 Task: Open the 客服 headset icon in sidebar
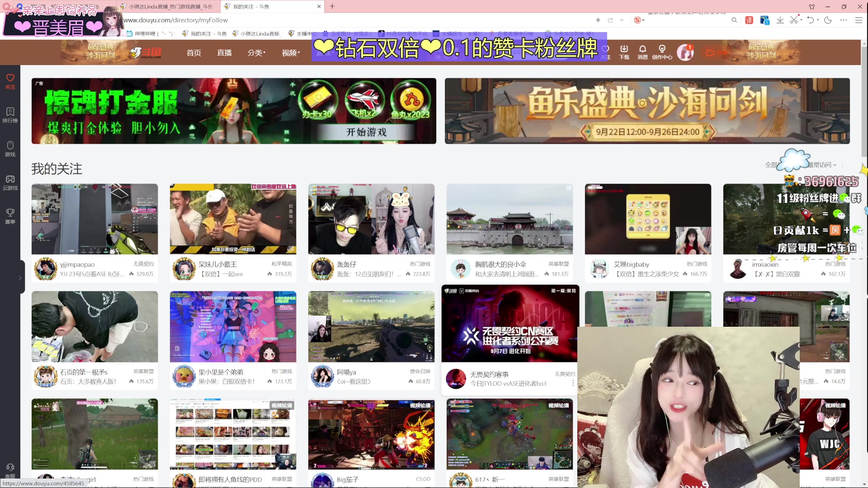[x=10, y=470]
